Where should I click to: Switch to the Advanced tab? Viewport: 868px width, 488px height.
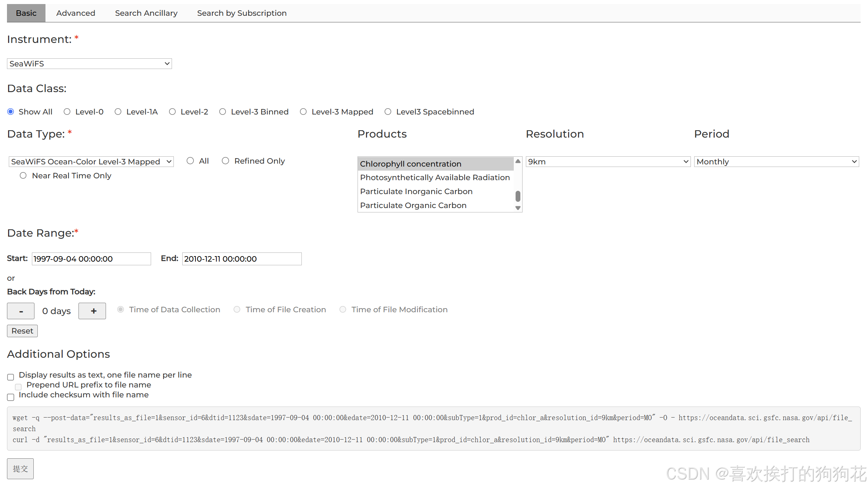[x=76, y=13]
